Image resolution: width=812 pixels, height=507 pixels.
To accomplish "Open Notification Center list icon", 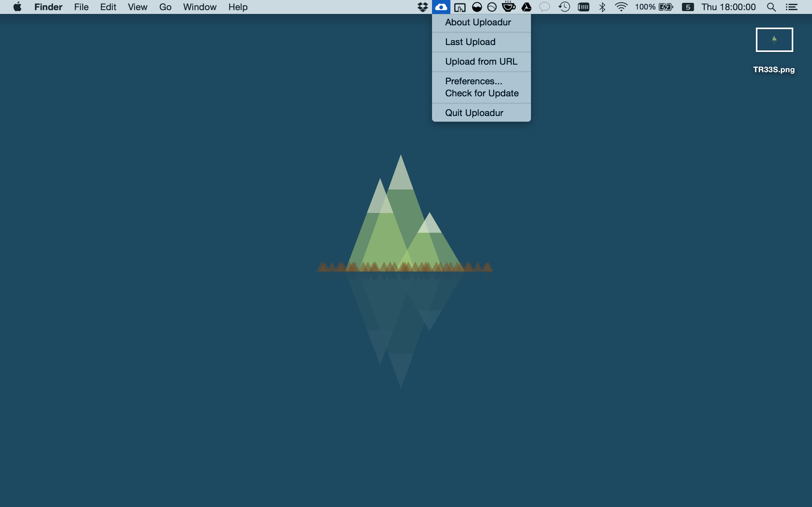I will point(791,7).
